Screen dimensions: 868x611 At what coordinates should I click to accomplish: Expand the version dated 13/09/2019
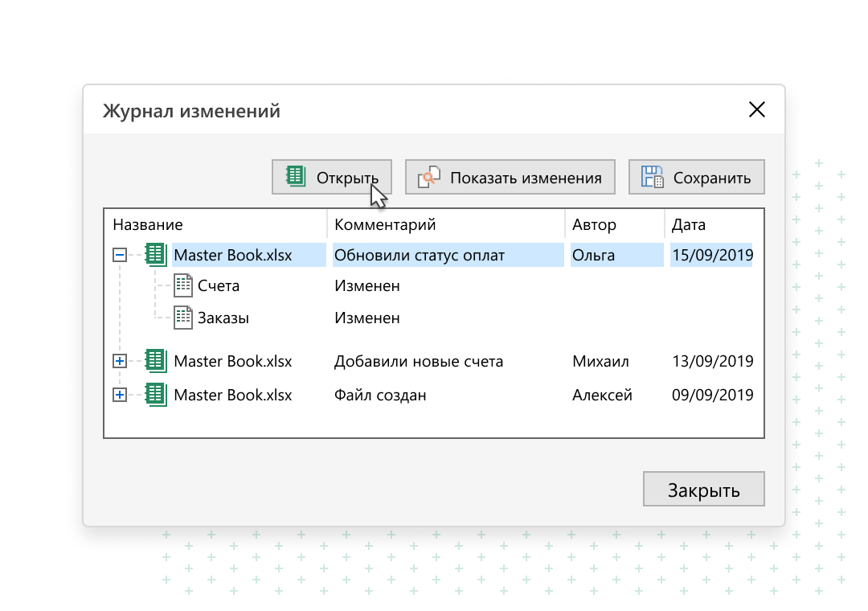pos(120,362)
